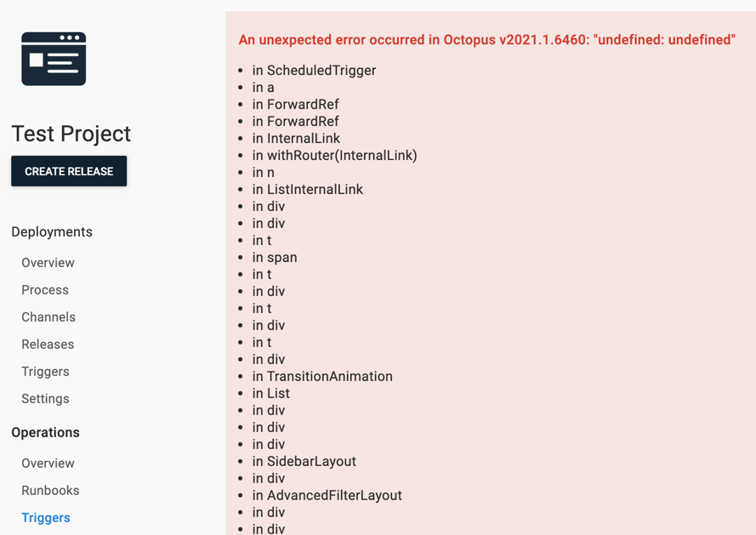This screenshot has height=535, width=756.
Task: Click the Test Project title
Action: pyautogui.click(x=71, y=134)
